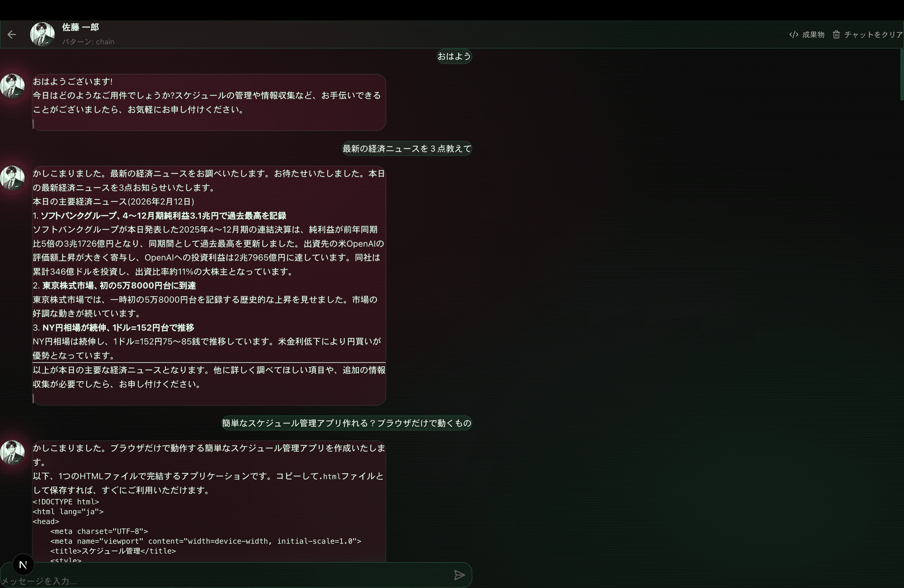The image size is (904, 588).
Task: Click the trash icon for チャットをクリア
Action: (x=836, y=34)
